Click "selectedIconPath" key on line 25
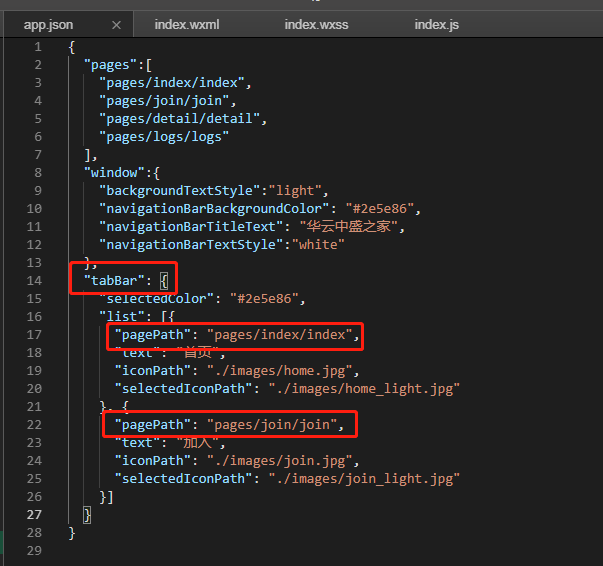This screenshot has height=566, width=603. coord(183,479)
